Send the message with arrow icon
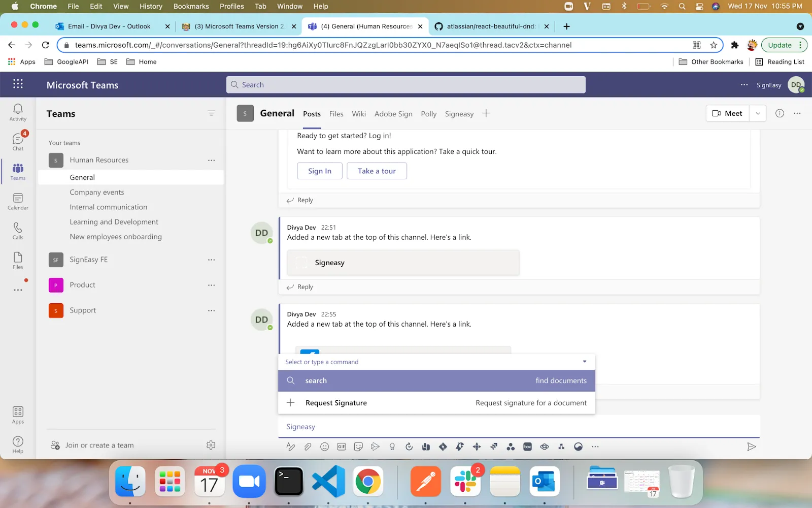812x508 pixels. pyautogui.click(x=752, y=447)
